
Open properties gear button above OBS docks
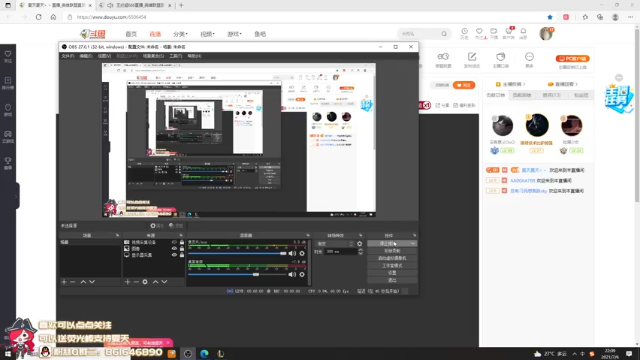(157, 225)
